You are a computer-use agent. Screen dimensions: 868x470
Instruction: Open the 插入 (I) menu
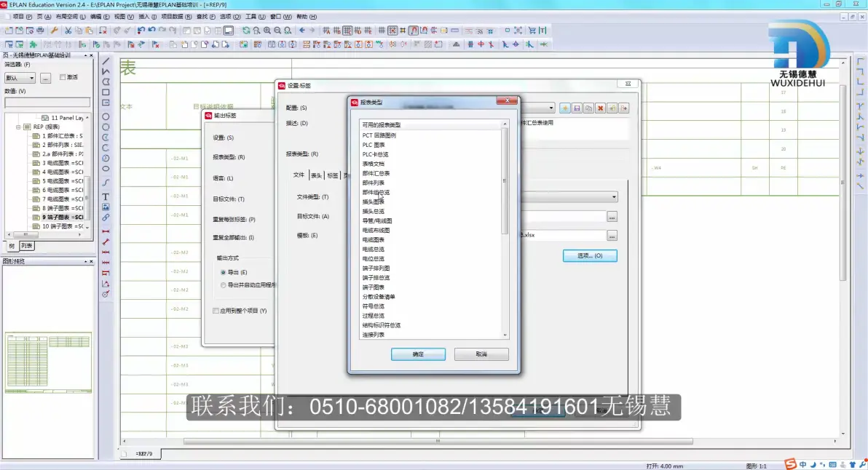(x=147, y=17)
